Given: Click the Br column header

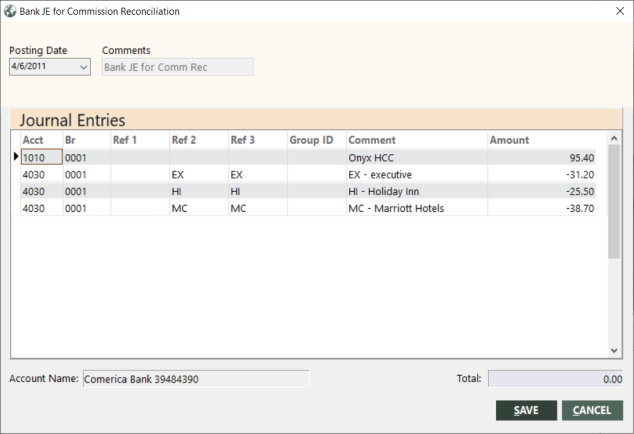Looking at the screenshot, I should pos(87,140).
